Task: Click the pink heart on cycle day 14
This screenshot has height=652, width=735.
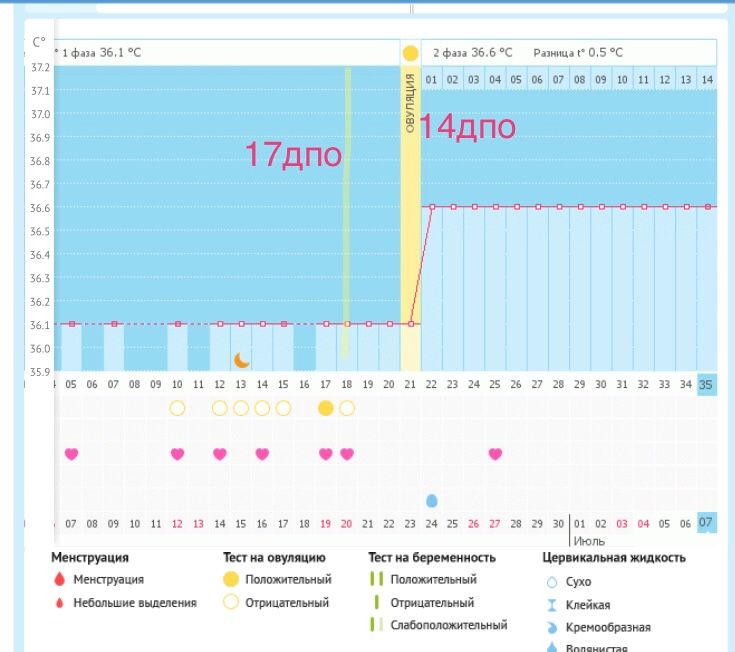Action: click(262, 454)
